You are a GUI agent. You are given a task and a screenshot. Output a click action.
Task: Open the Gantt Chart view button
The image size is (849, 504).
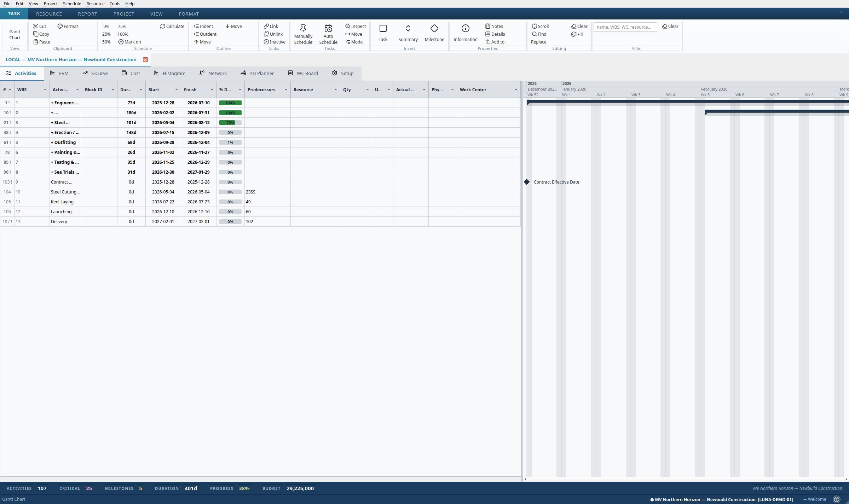[x=15, y=34]
